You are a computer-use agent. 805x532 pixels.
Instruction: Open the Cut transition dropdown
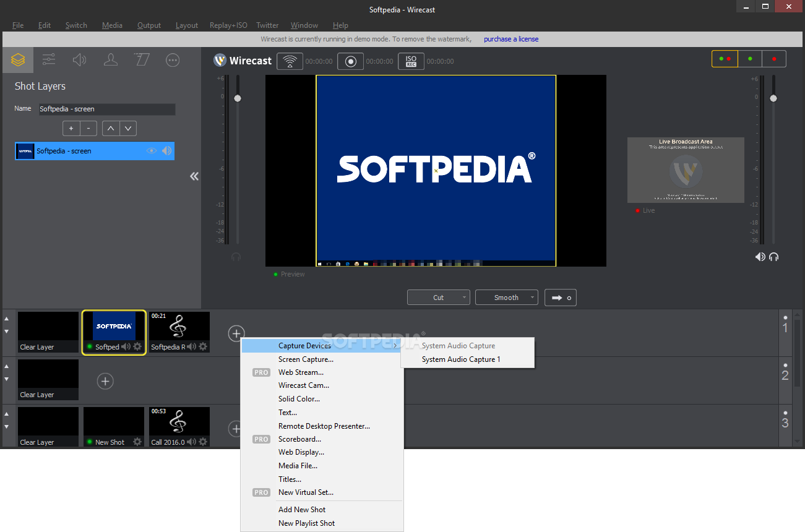439,298
